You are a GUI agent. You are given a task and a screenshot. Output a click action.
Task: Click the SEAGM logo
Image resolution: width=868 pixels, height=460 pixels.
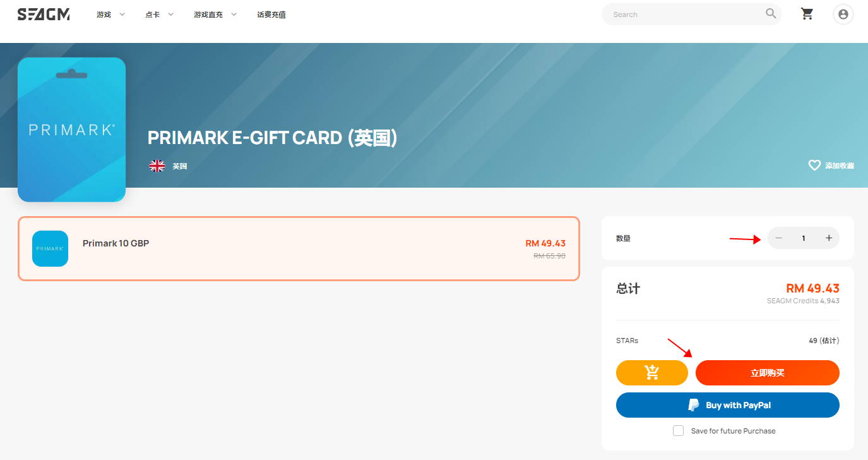coord(44,15)
